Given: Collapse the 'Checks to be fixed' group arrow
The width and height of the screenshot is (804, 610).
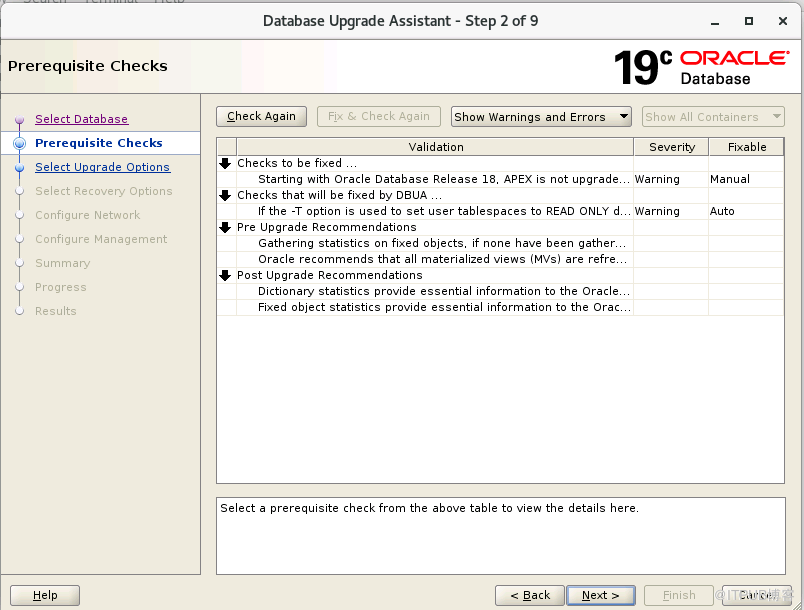Looking at the screenshot, I should pos(225,164).
